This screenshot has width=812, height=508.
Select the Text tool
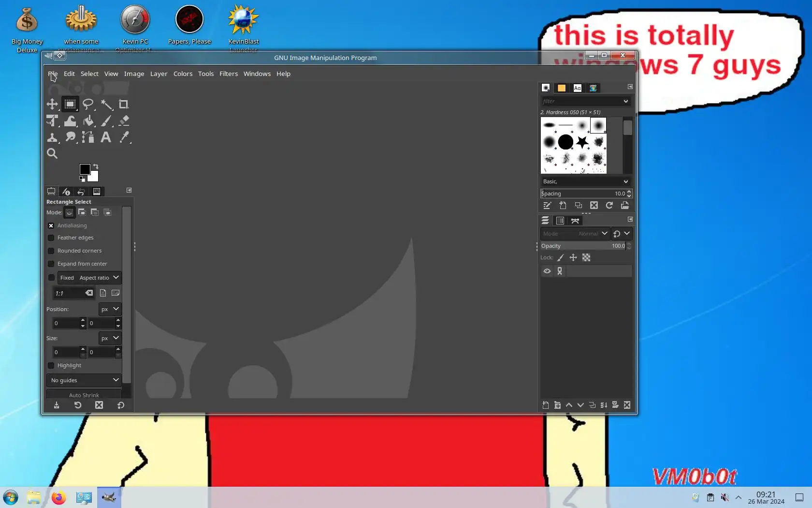106,137
